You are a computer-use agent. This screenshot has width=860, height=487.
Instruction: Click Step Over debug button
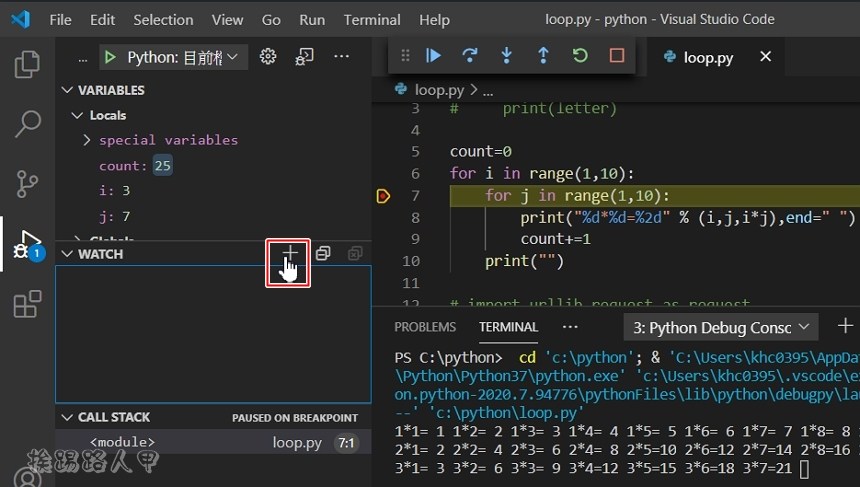469,56
